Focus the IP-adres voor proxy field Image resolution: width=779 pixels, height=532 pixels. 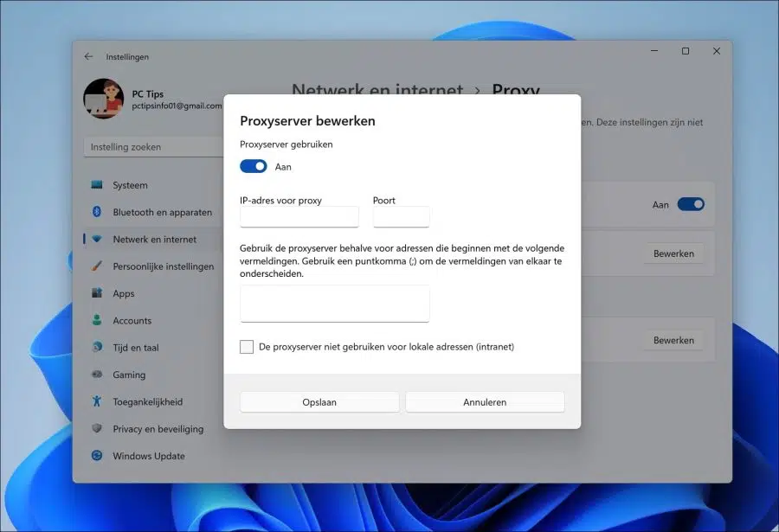(x=299, y=217)
